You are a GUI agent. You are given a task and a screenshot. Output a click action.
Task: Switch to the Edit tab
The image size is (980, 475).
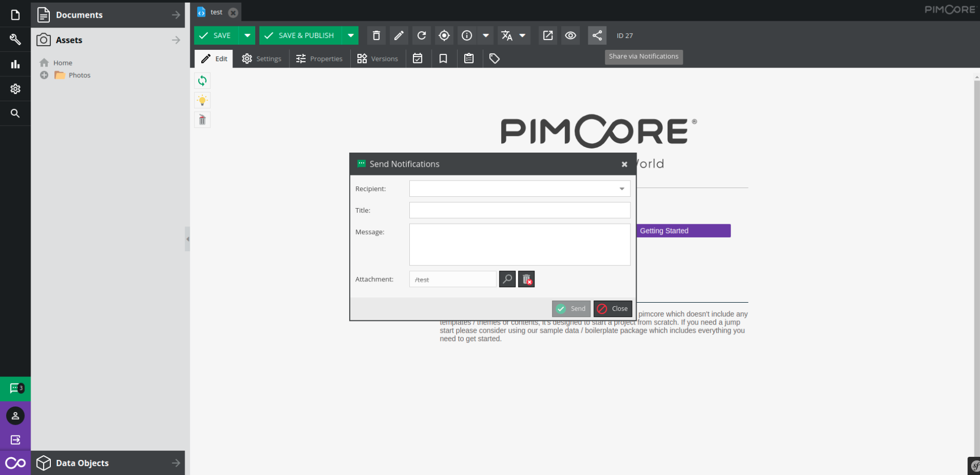click(214, 59)
